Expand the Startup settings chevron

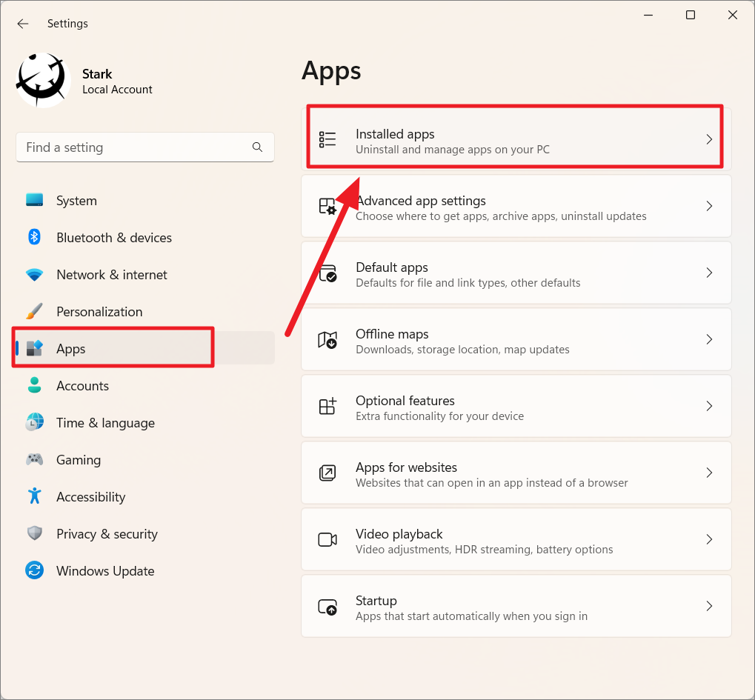point(709,606)
